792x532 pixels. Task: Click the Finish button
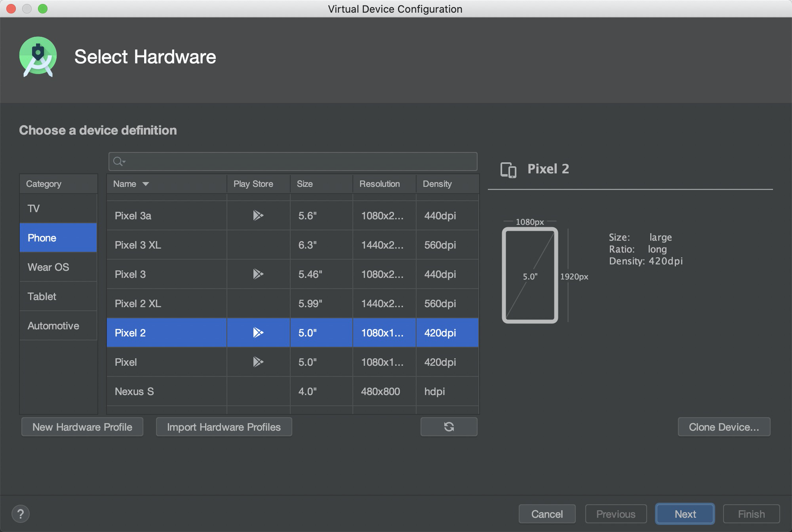[751, 514]
